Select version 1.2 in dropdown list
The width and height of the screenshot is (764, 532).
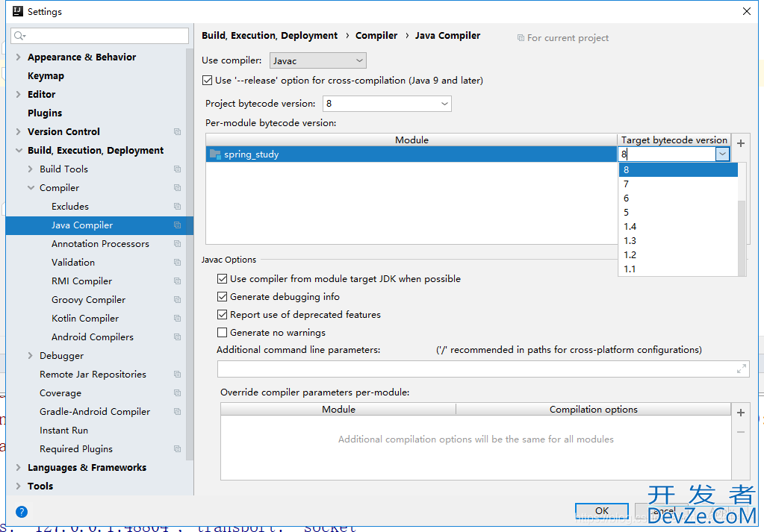point(678,255)
